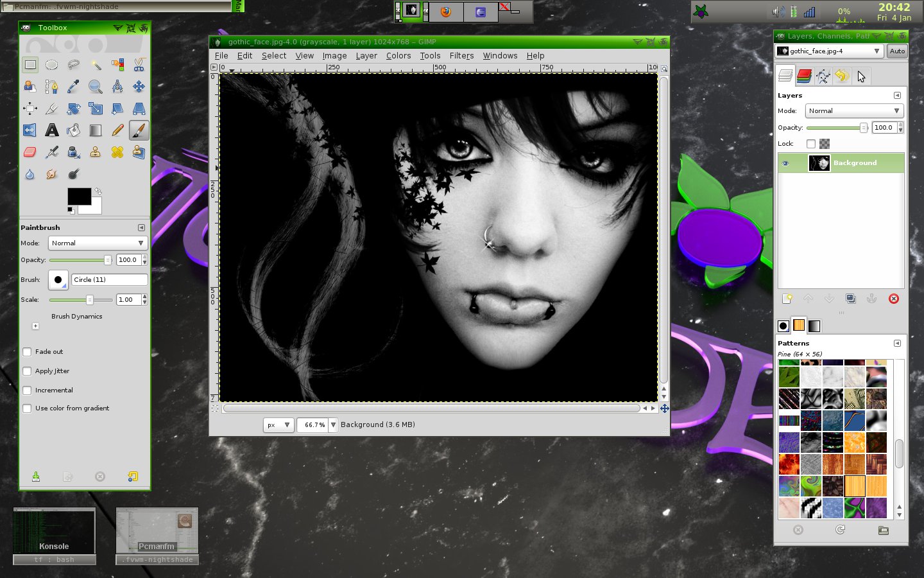Image resolution: width=924 pixels, height=578 pixels.
Task: Open the Colors menu
Action: point(398,56)
